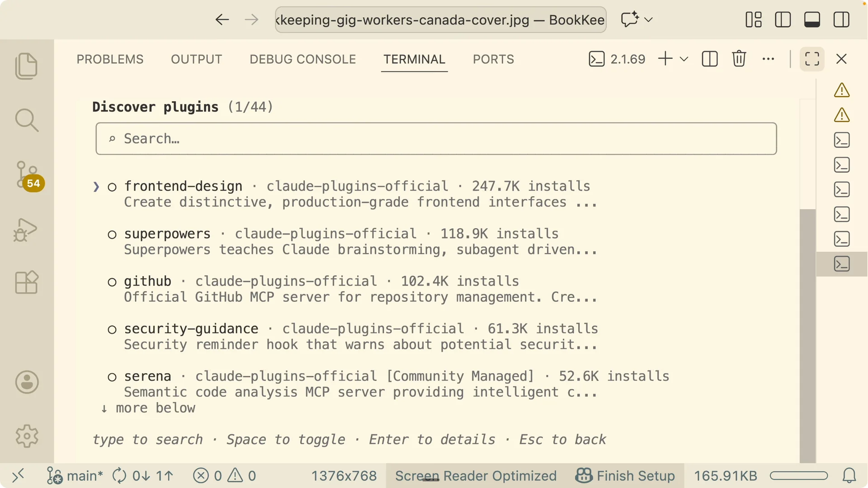The image size is (868, 488).
Task: Kill the terminal with trash icon
Action: [x=739, y=59]
